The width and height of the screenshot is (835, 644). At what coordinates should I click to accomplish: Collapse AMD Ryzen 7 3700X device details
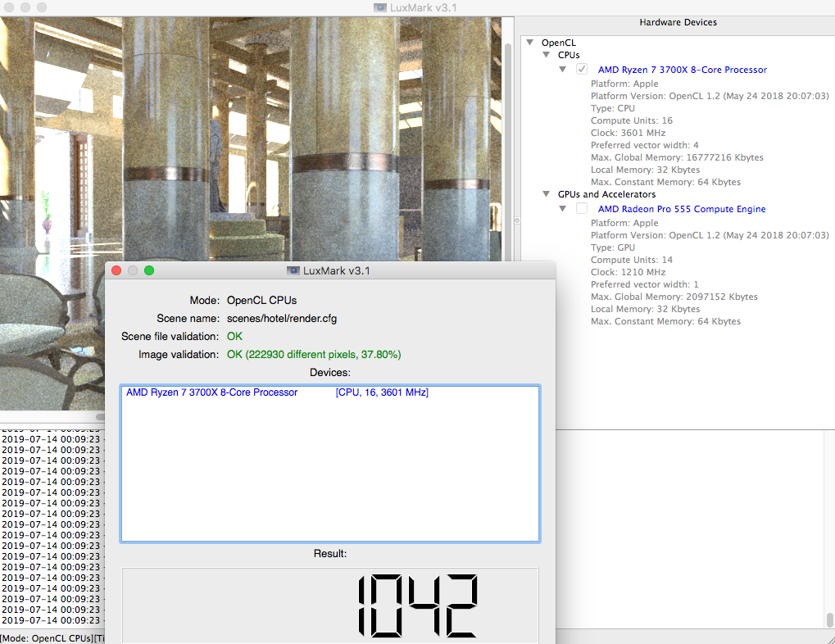click(x=562, y=70)
